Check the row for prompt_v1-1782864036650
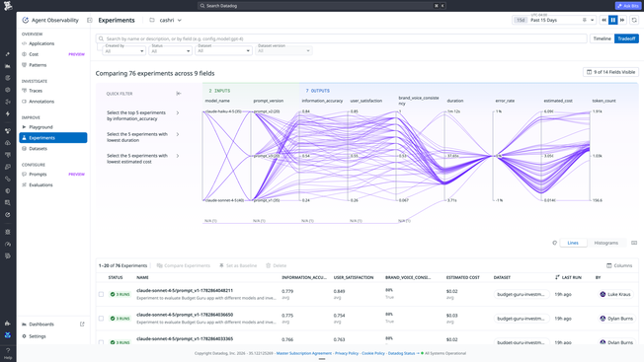The image size is (644, 362). (x=101, y=319)
